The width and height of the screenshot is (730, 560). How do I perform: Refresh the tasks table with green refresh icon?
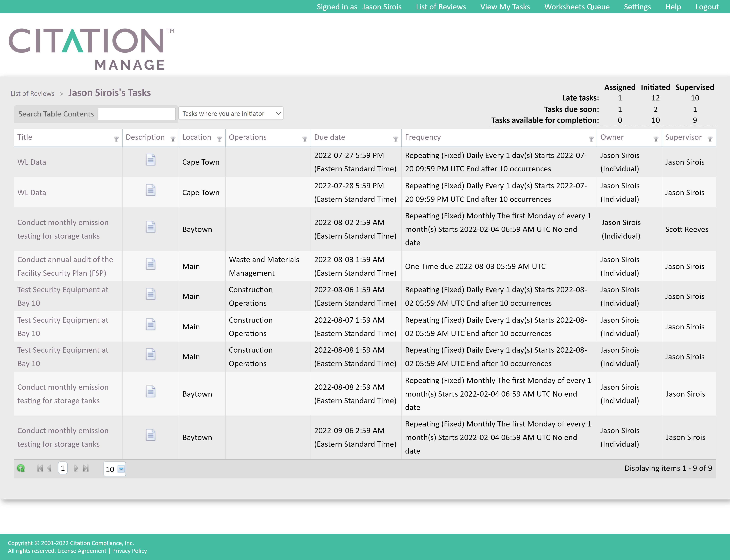click(21, 468)
